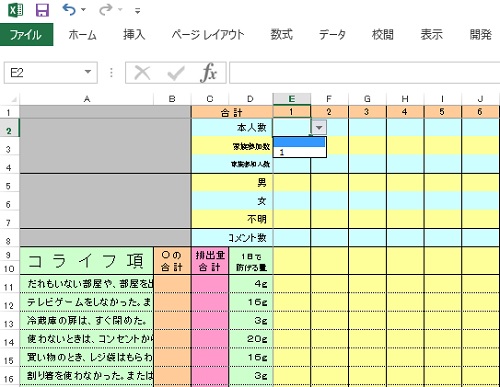
Task: Click the cell showing 4g
Action: pyautogui.click(x=251, y=284)
